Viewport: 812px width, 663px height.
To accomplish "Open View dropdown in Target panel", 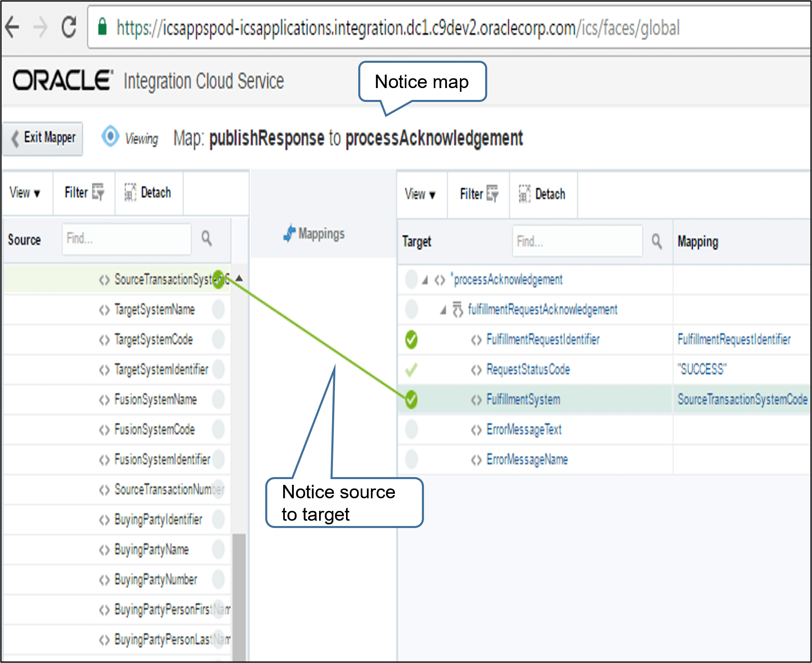I will point(420,194).
